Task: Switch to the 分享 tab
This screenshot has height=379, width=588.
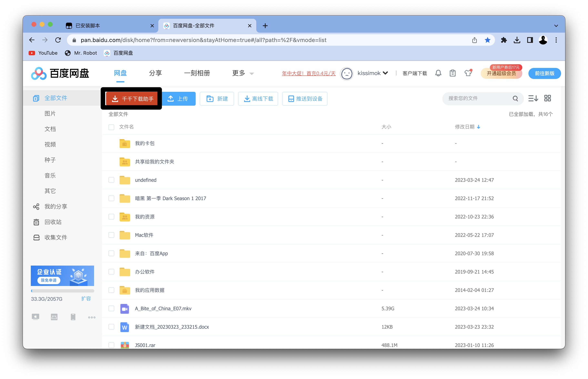Action: [x=155, y=73]
